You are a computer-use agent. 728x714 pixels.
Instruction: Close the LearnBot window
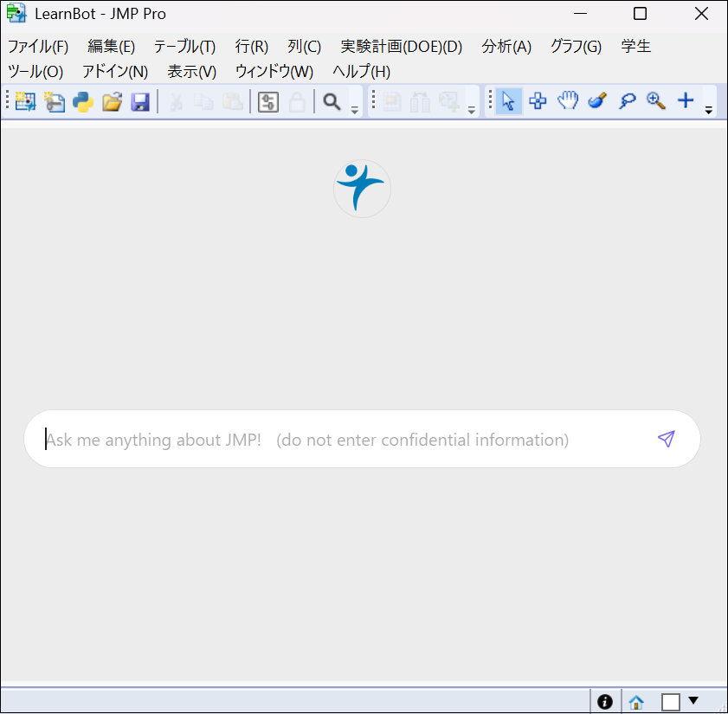click(x=701, y=14)
